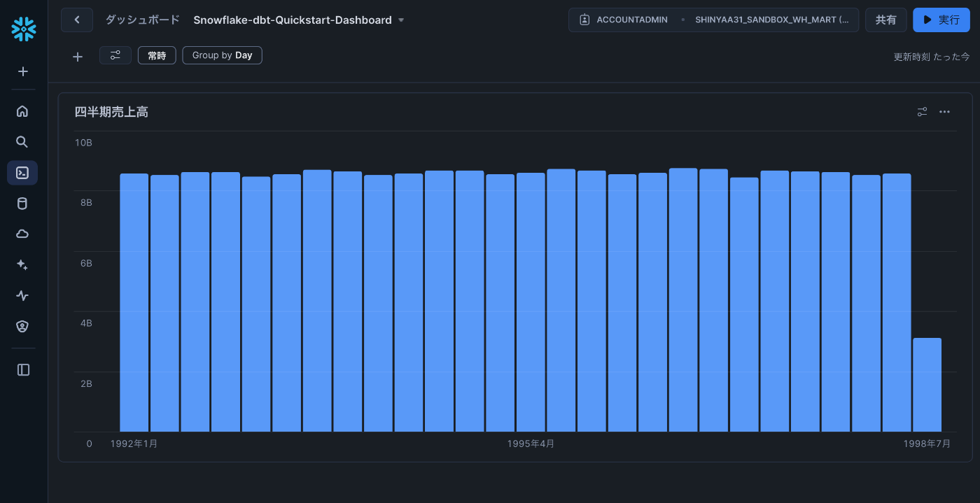Expand the Snowflake-dbt-Quickstart-Dashboard title dropdown
The image size is (980, 503).
coord(401,20)
